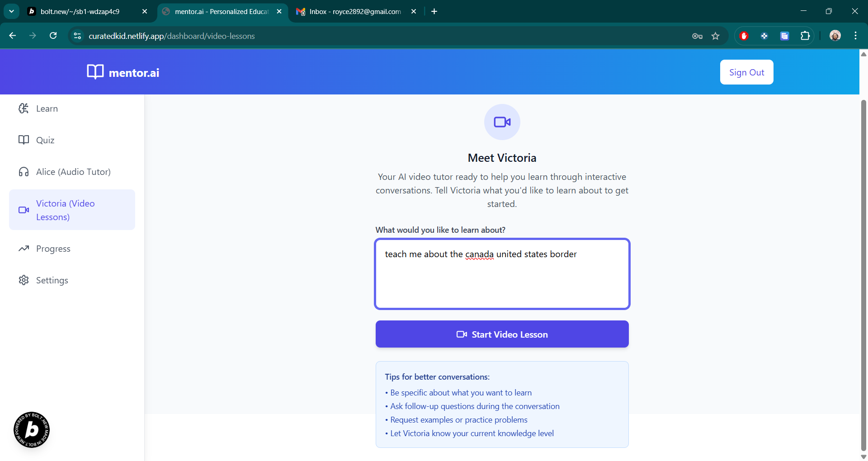Open the Learn section
The height and width of the screenshot is (461, 868).
coord(72,108)
